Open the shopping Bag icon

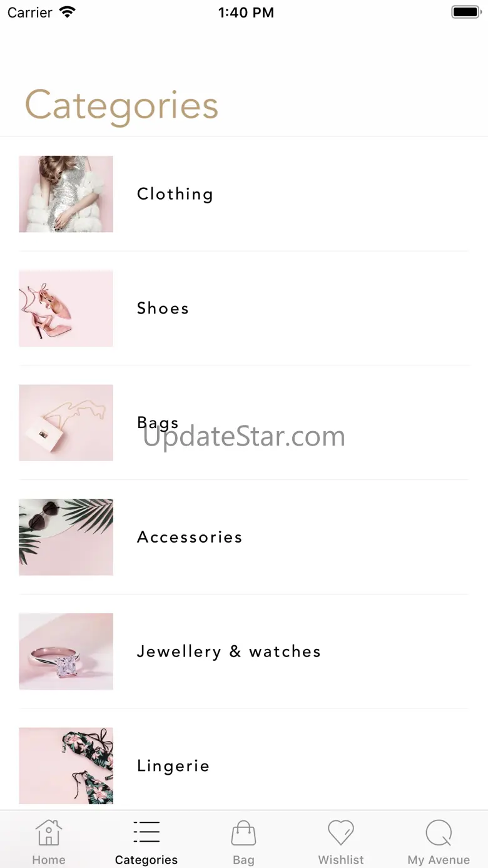243,833
